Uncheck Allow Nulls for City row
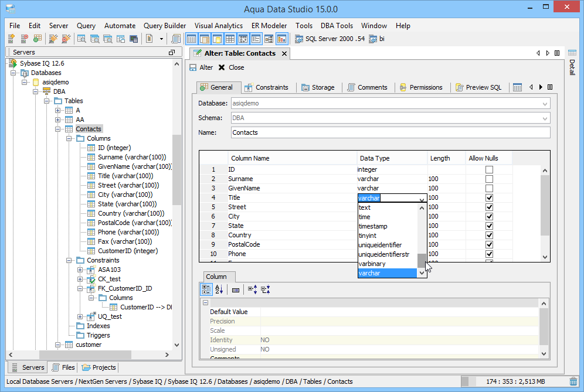Image resolution: width=584 pixels, height=392 pixels. [x=489, y=216]
